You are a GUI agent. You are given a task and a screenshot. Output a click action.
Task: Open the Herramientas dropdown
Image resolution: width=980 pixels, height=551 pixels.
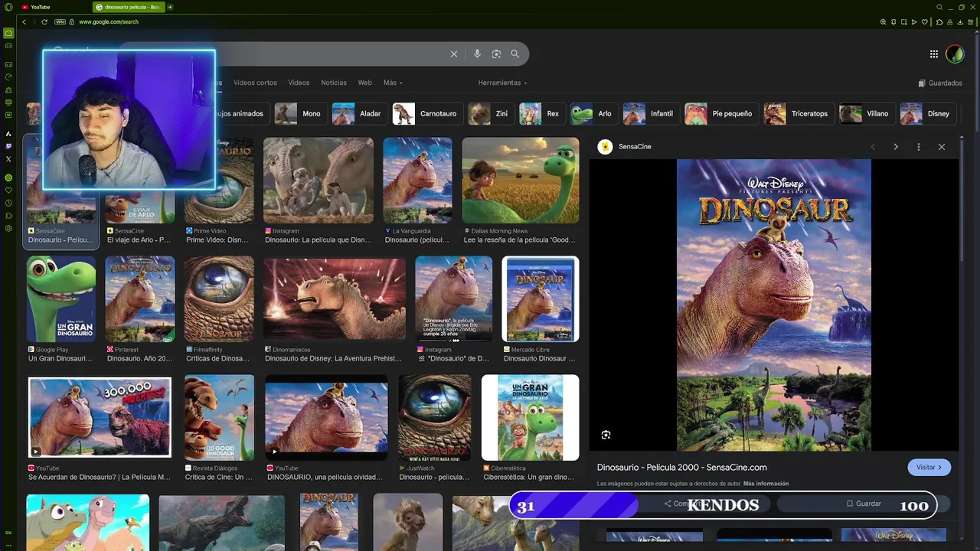(502, 83)
